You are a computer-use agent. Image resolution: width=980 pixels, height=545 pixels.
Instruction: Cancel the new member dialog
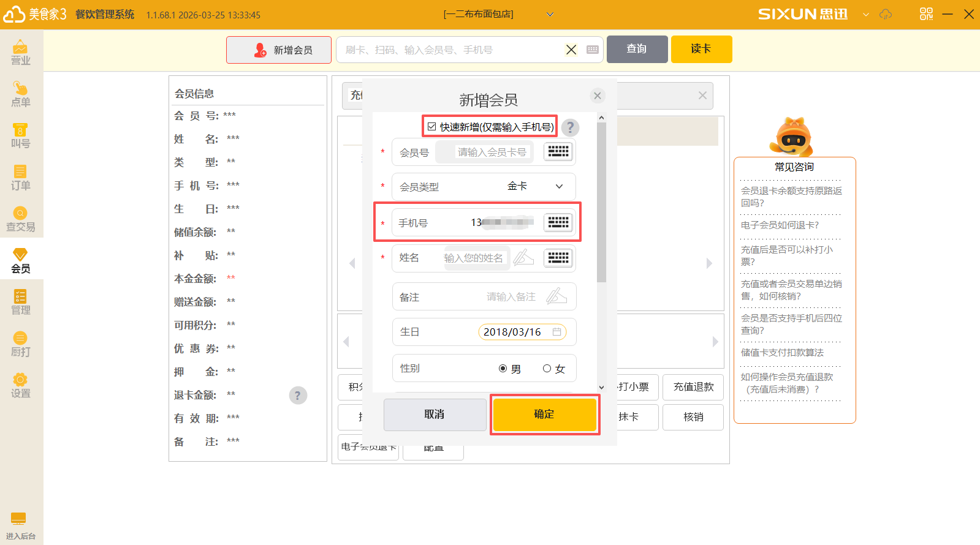435,415
